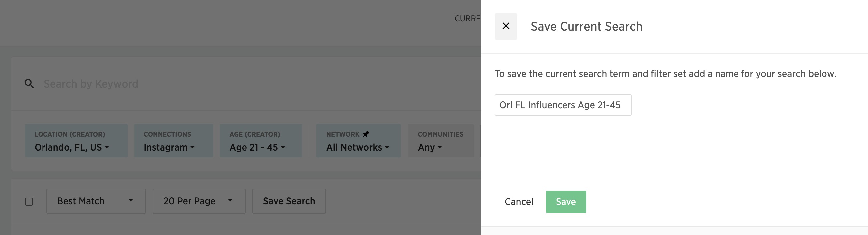Click the magnifying glass search icon
Screen dimensions: 868x235
point(29,84)
